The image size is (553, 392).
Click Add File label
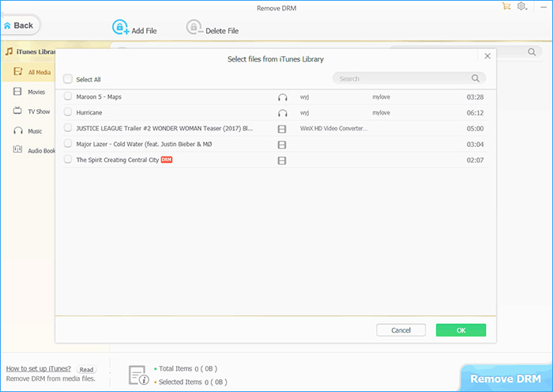click(145, 31)
